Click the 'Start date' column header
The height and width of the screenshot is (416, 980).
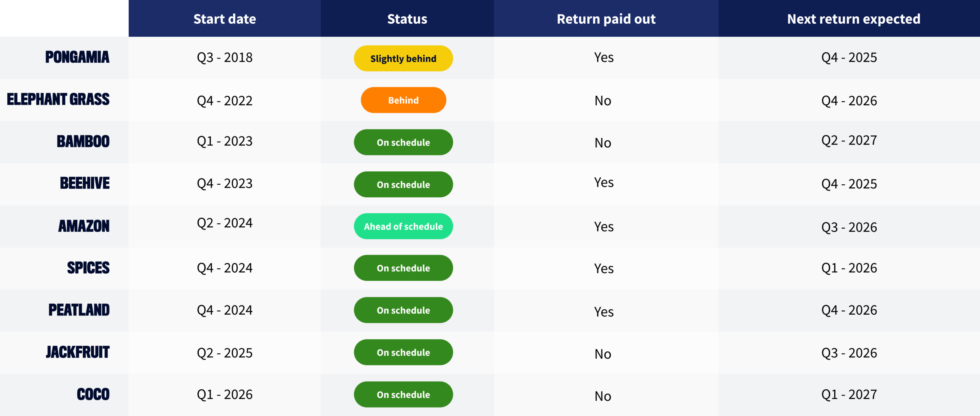225,19
